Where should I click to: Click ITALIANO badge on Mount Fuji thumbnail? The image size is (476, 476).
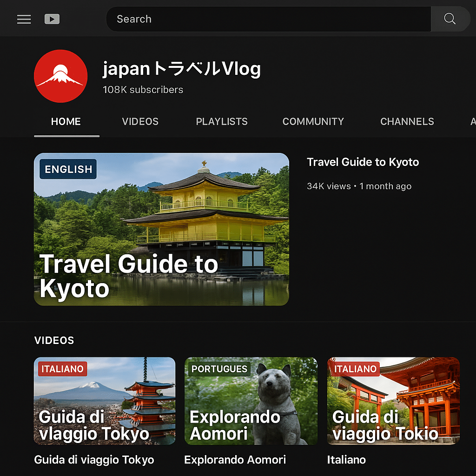[63, 369]
